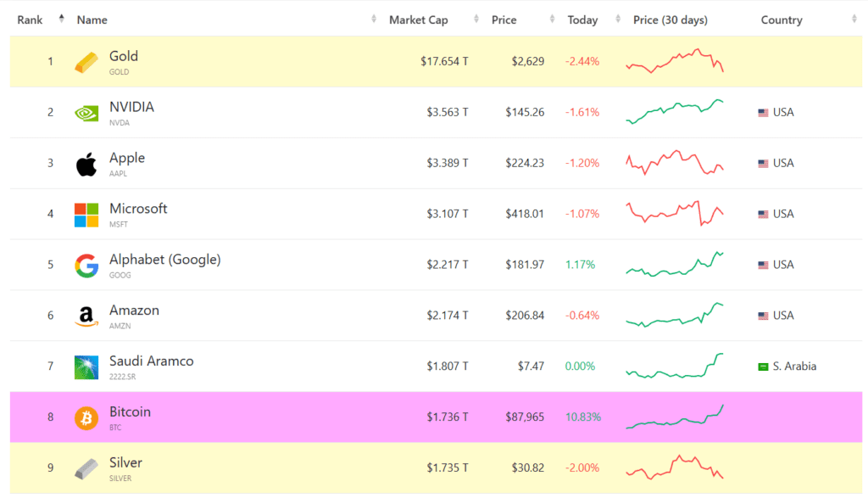Sort table using Price sort arrows
The height and width of the screenshot is (498, 868).
pyautogui.click(x=552, y=19)
